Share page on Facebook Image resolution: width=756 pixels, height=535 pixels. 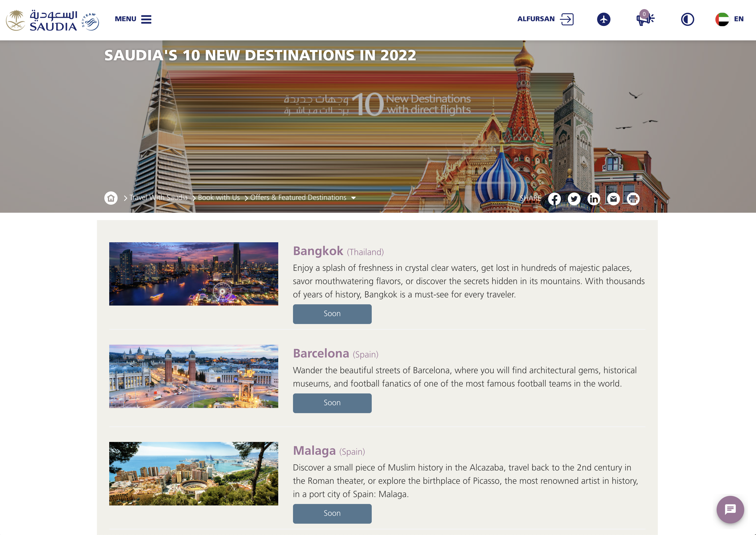click(554, 199)
